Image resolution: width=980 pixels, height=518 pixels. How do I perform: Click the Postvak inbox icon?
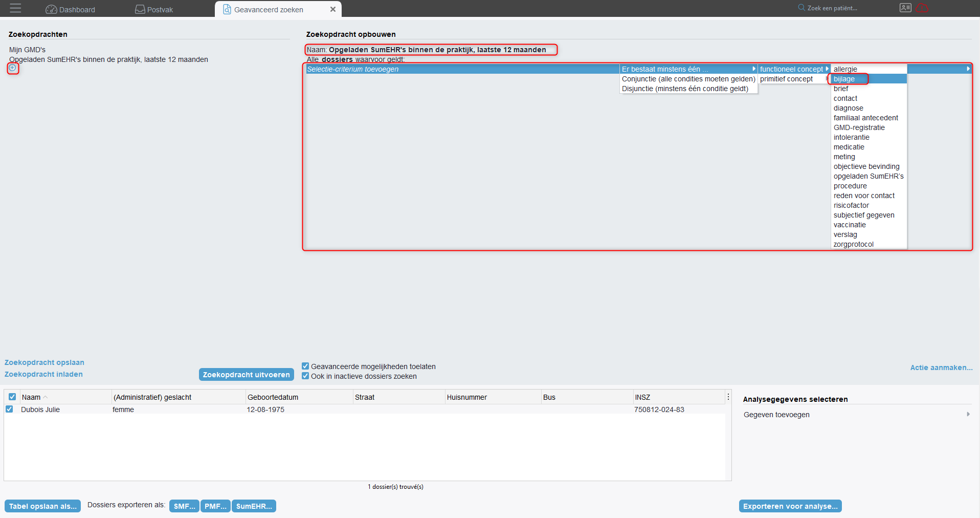(140, 9)
